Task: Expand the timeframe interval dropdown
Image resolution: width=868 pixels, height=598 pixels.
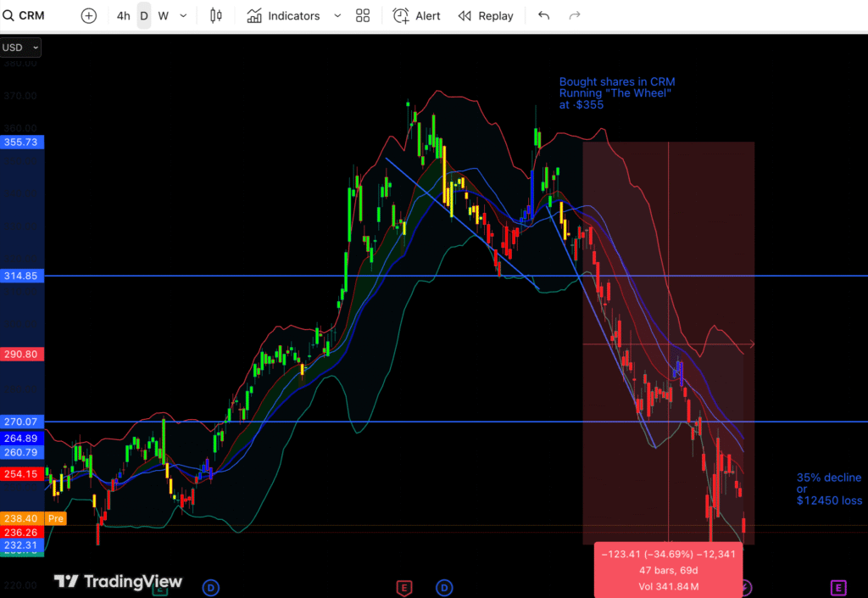Action: (x=183, y=15)
